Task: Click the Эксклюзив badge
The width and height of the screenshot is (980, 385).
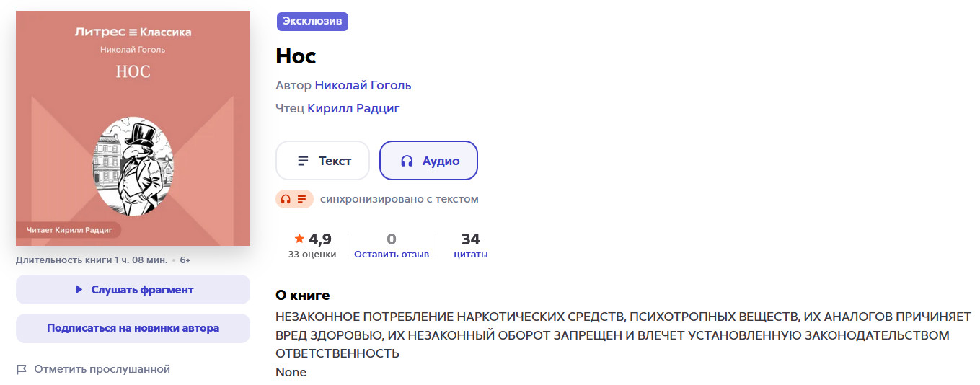Action: pos(312,21)
